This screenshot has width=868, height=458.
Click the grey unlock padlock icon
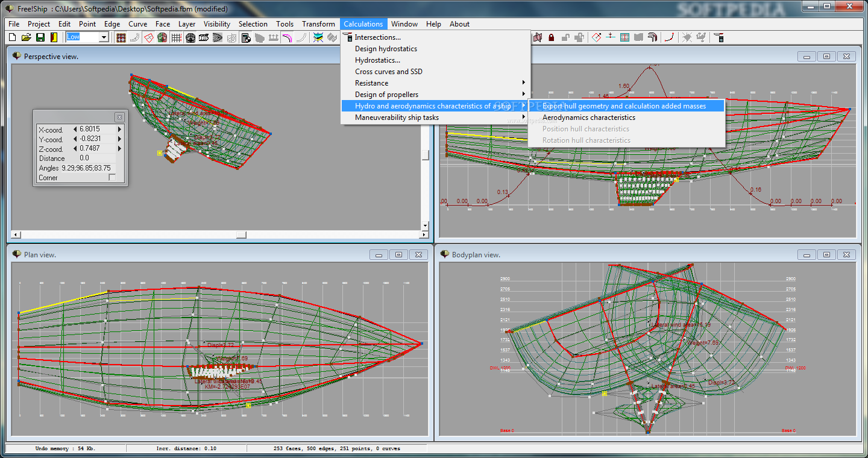tap(565, 37)
